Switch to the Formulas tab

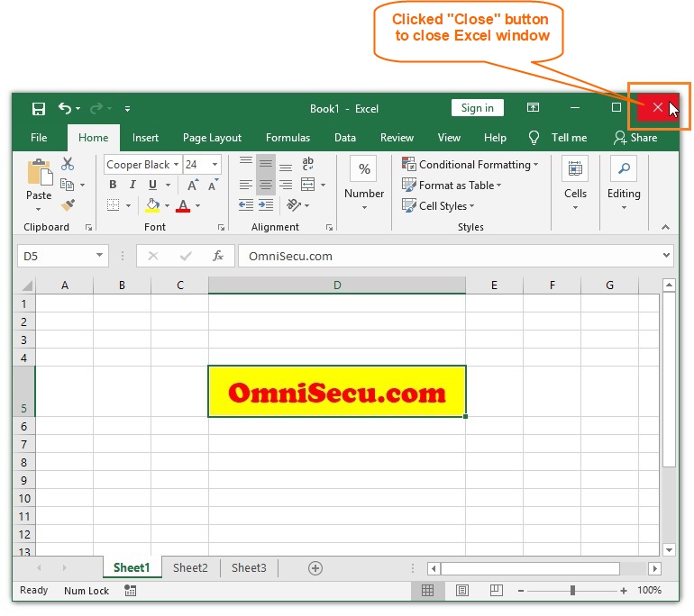tap(288, 138)
